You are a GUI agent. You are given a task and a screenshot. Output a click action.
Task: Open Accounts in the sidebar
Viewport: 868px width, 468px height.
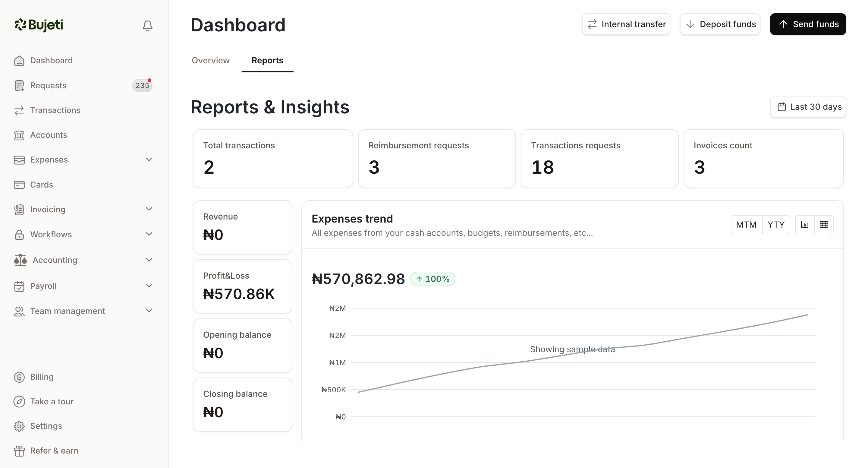pyautogui.click(x=49, y=135)
